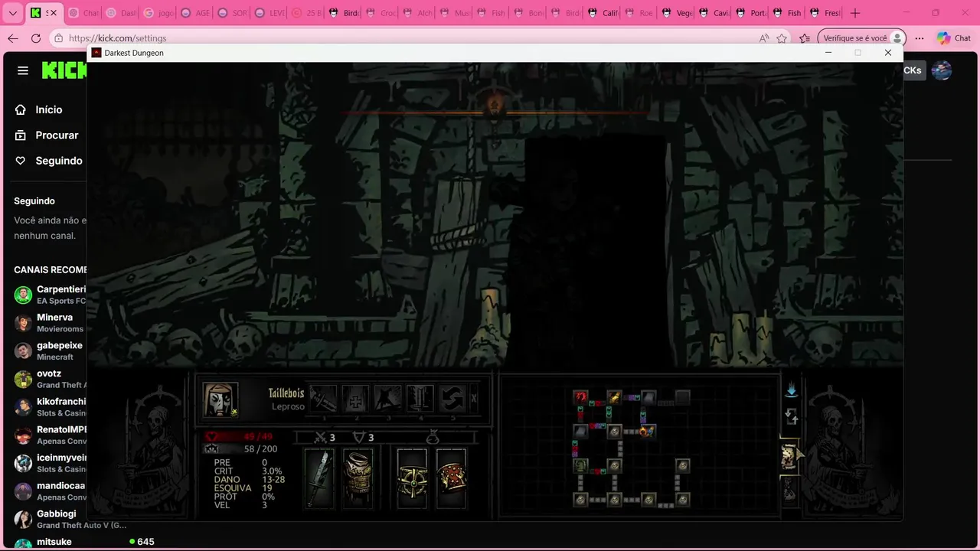The height and width of the screenshot is (551, 980).
Task: Select the flame curio room on the map
Action: pyautogui.click(x=647, y=431)
